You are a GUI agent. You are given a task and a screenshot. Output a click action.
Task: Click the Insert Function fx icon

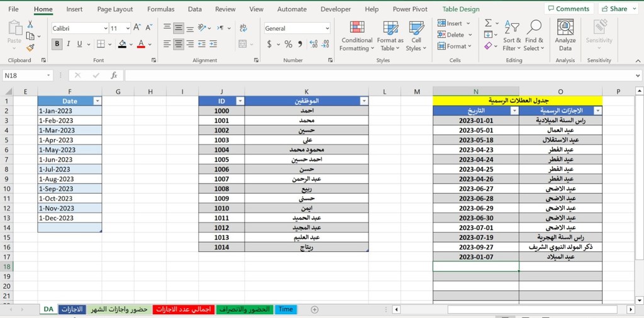[114, 75]
